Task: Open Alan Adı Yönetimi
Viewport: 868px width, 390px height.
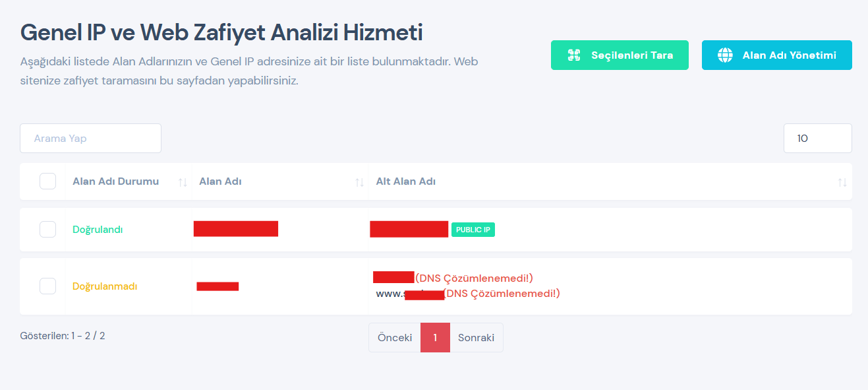Action: (x=776, y=55)
